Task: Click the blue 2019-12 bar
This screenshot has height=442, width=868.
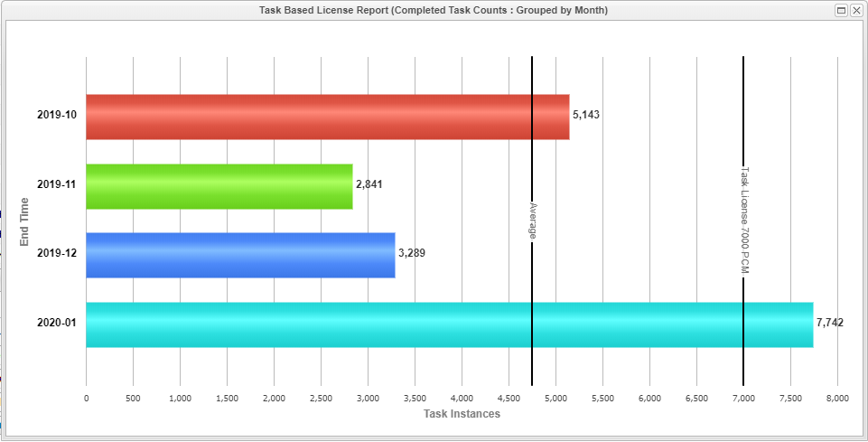Action: [x=240, y=255]
